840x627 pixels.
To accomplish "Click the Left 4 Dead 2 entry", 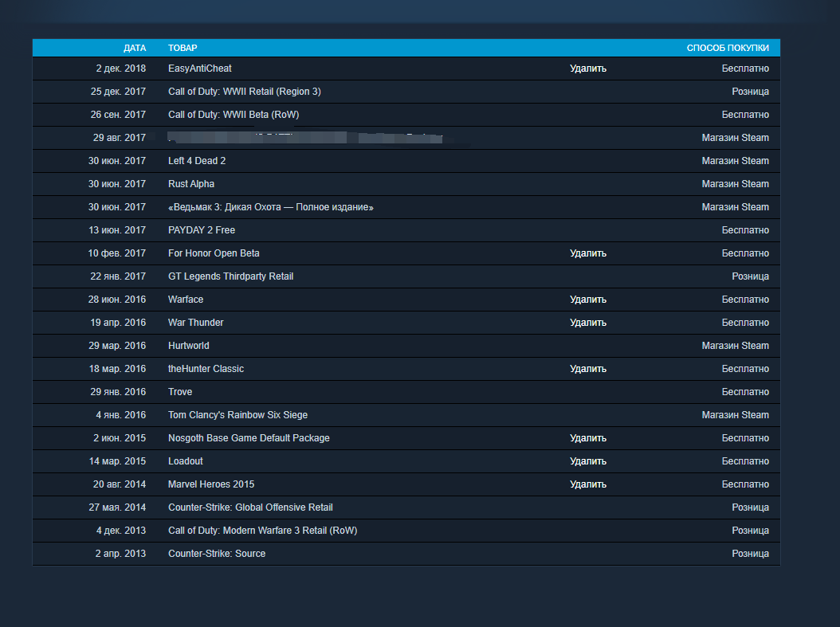I will pyautogui.click(x=197, y=161).
